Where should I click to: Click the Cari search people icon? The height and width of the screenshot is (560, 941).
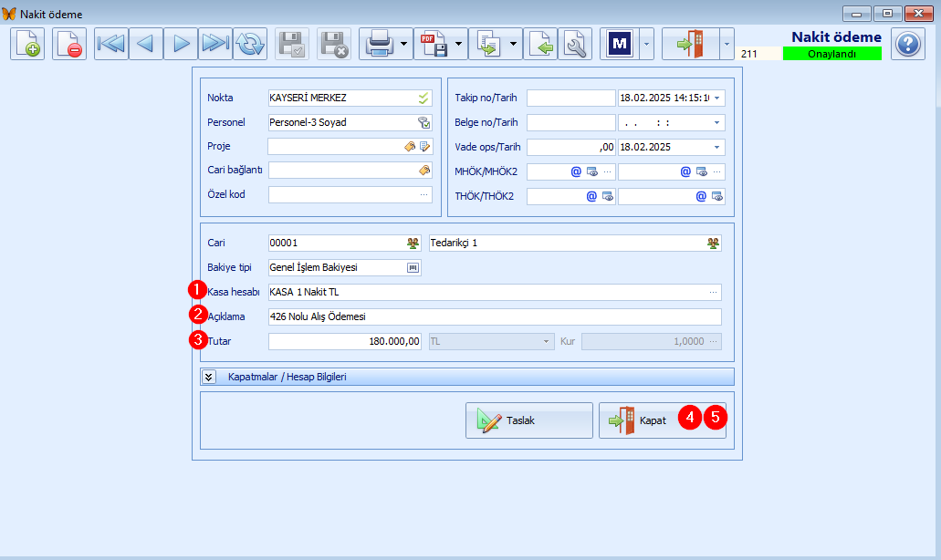click(x=413, y=244)
